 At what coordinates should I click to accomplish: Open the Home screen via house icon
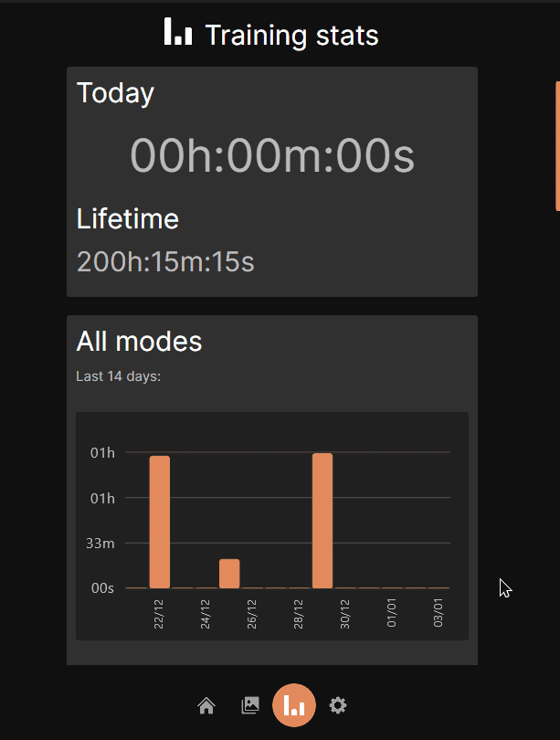click(x=206, y=705)
